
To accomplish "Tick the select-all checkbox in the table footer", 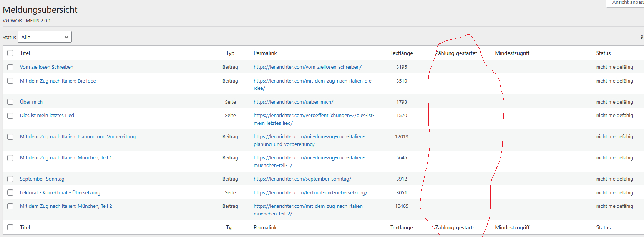I will pyautogui.click(x=10, y=227).
